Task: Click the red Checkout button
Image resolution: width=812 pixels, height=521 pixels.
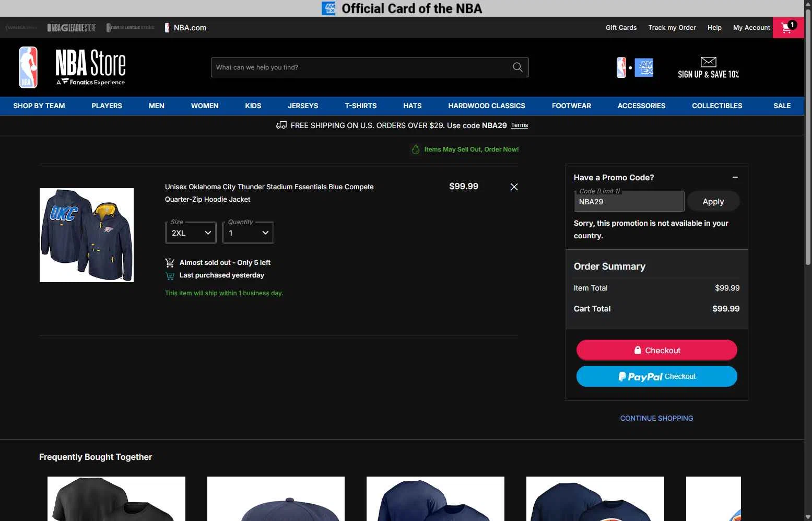Action: pyautogui.click(x=657, y=350)
